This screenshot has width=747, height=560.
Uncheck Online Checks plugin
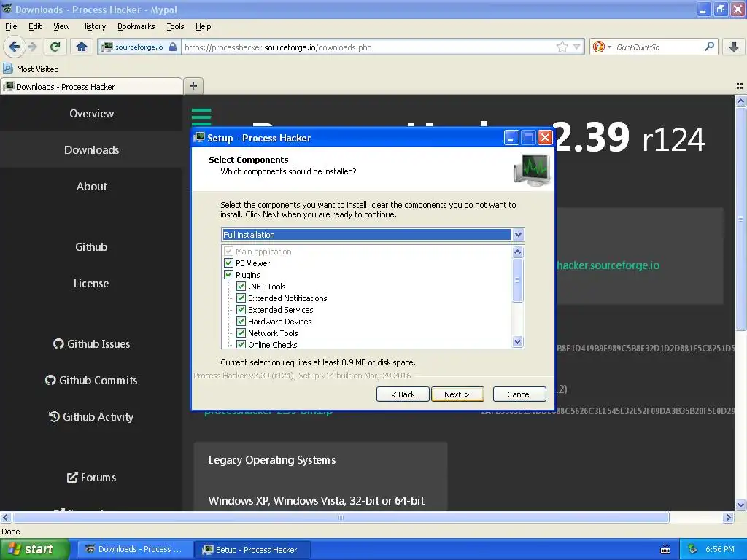coord(241,344)
